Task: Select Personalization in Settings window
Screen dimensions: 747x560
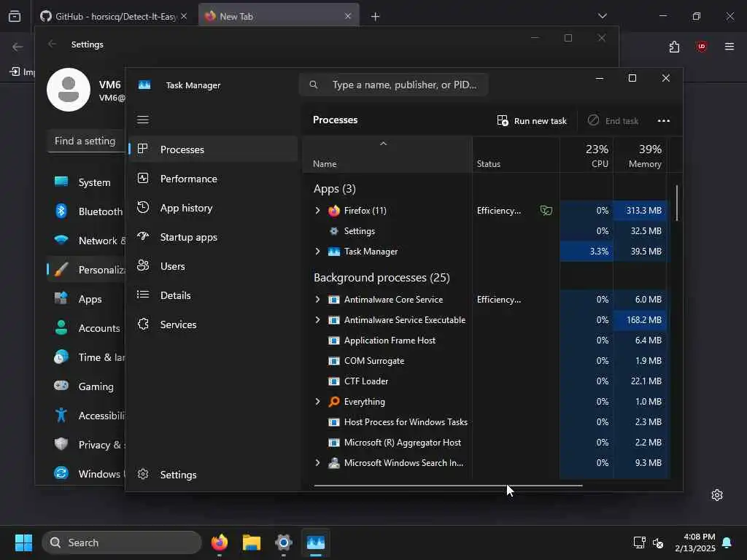Action: pyautogui.click(x=87, y=270)
